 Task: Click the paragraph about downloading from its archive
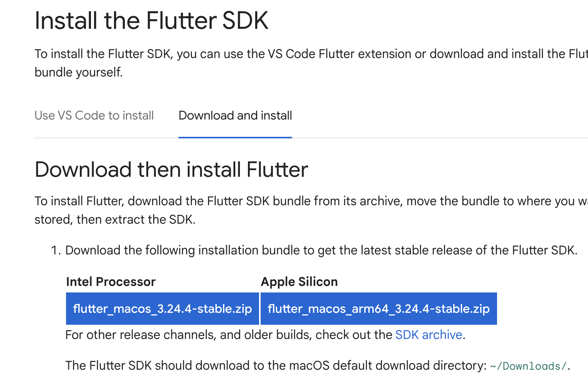click(311, 210)
